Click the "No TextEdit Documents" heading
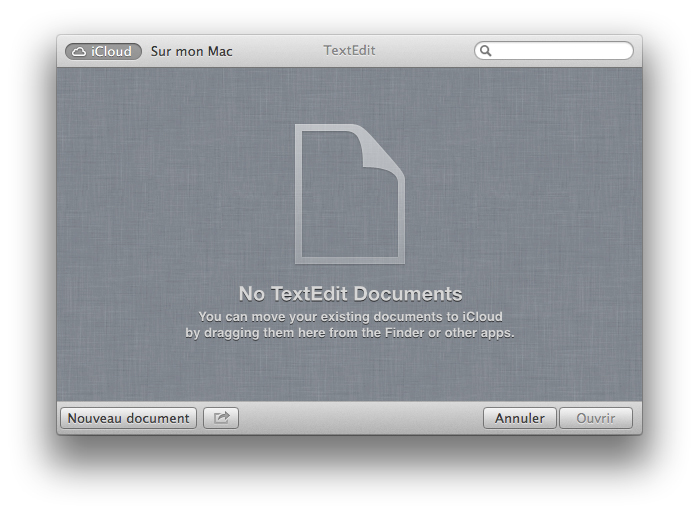This screenshot has height=514, width=699. click(x=350, y=294)
